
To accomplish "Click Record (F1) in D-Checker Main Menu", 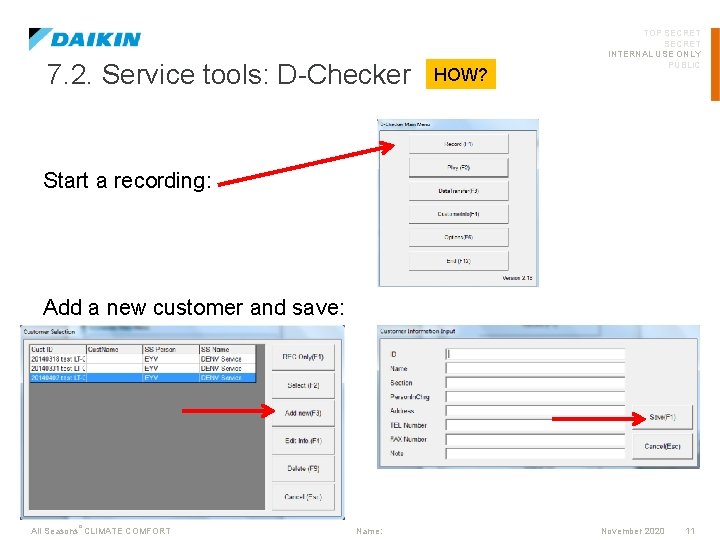I will click(x=458, y=144).
